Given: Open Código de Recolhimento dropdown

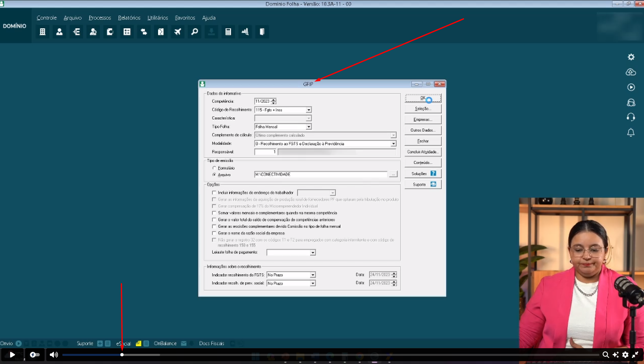Looking at the screenshot, I should pyautogui.click(x=308, y=110).
